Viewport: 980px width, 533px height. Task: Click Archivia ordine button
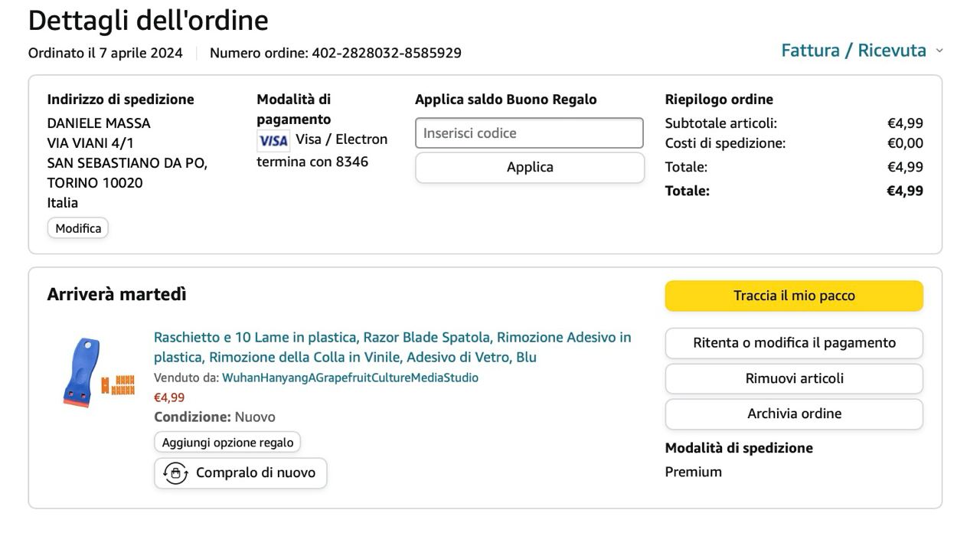click(x=794, y=414)
